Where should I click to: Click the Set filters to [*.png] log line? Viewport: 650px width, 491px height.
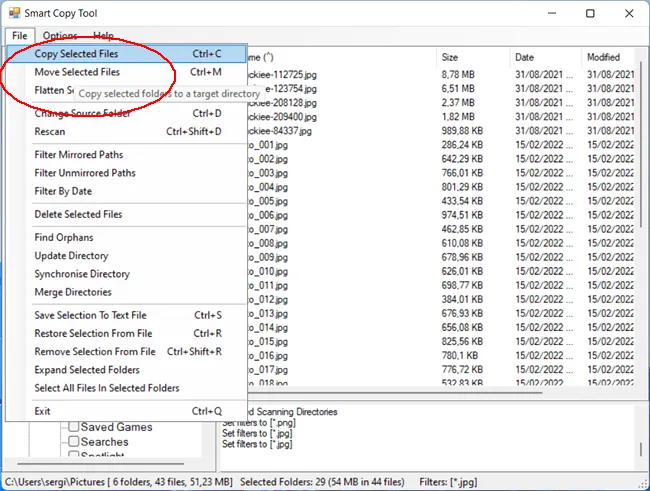click(259, 423)
